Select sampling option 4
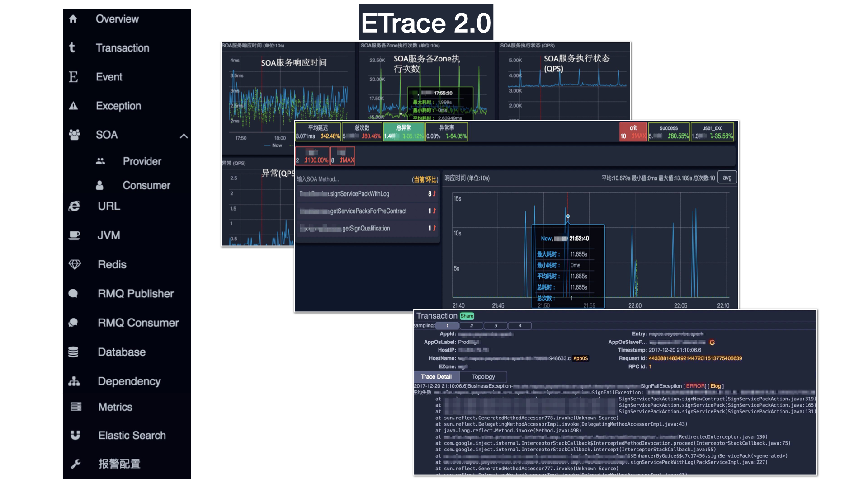Viewport: 868px width, 488px height. point(520,326)
